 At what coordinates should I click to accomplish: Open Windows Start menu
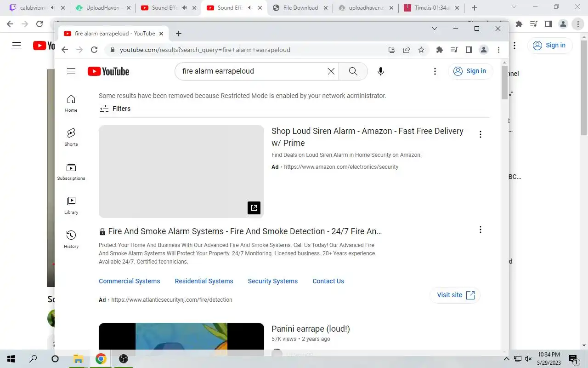[x=11, y=359]
